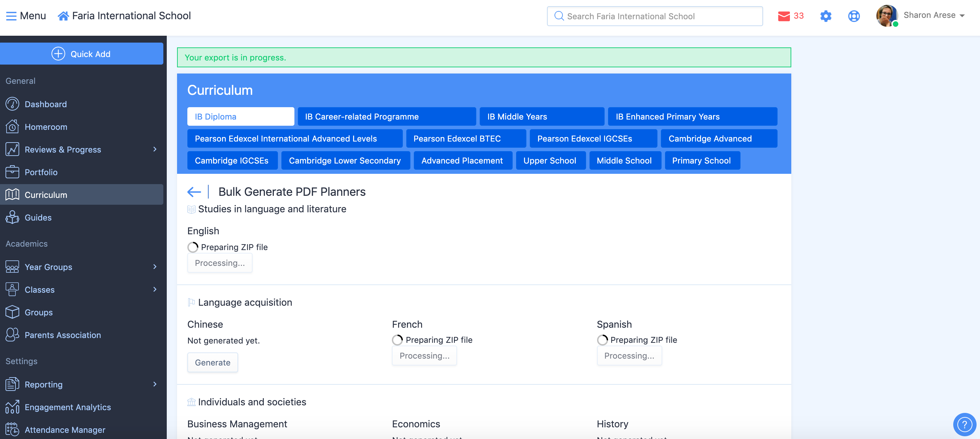
Task: Click the 'History' subject label
Action: click(x=612, y=424)
